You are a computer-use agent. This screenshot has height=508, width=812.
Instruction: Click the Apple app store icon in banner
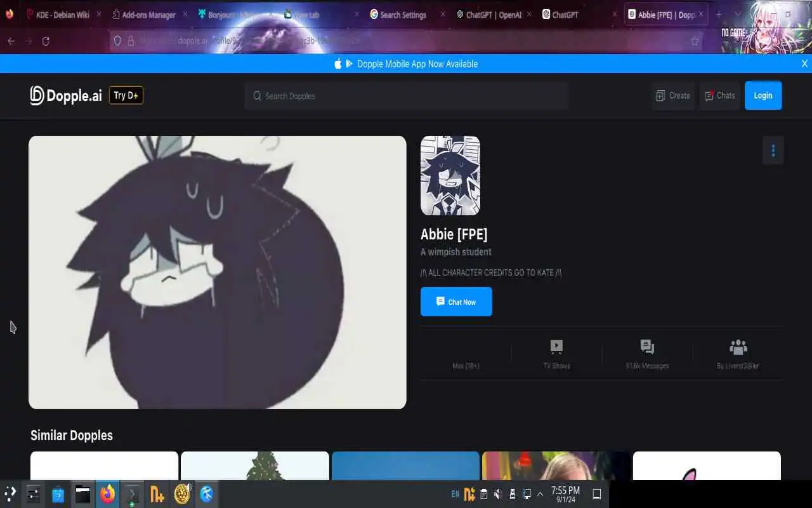point(338,63)
